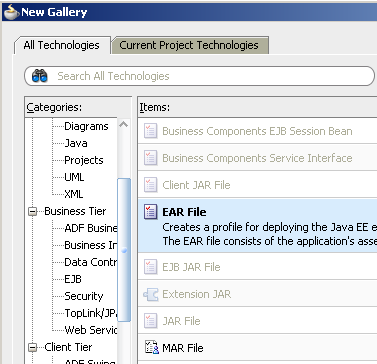
Task: Click the Business Components Service Interface icon
Action: 151,158
